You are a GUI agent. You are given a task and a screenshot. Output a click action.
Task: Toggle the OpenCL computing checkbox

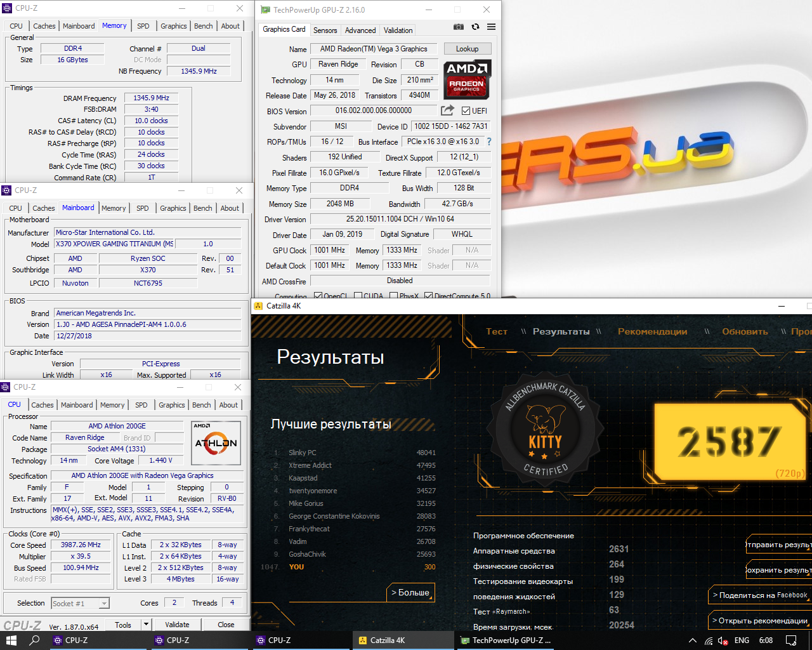pyautogui.click(x=318, y=296)
